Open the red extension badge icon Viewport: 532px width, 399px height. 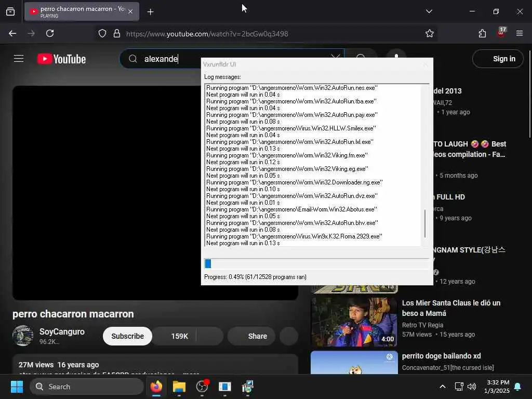501,33
